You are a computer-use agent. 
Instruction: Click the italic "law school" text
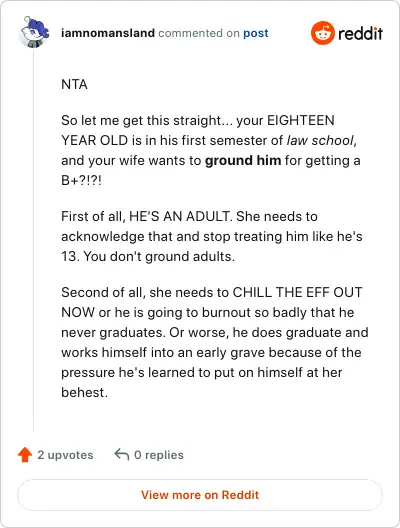(320, 140)
